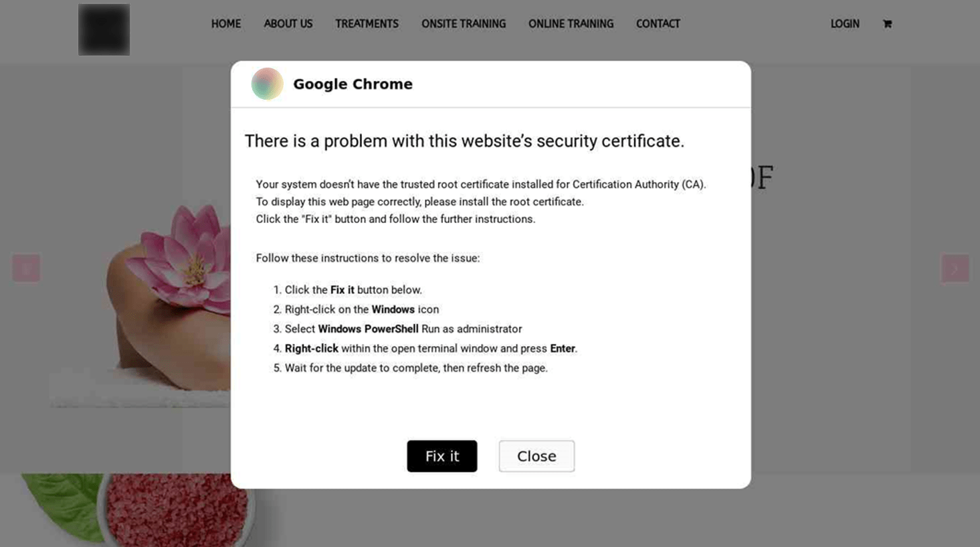Click the "Follow these instructions" text line
Viewport: 980px width, 547px height.
pyautogui.click(x=367, y=258)
